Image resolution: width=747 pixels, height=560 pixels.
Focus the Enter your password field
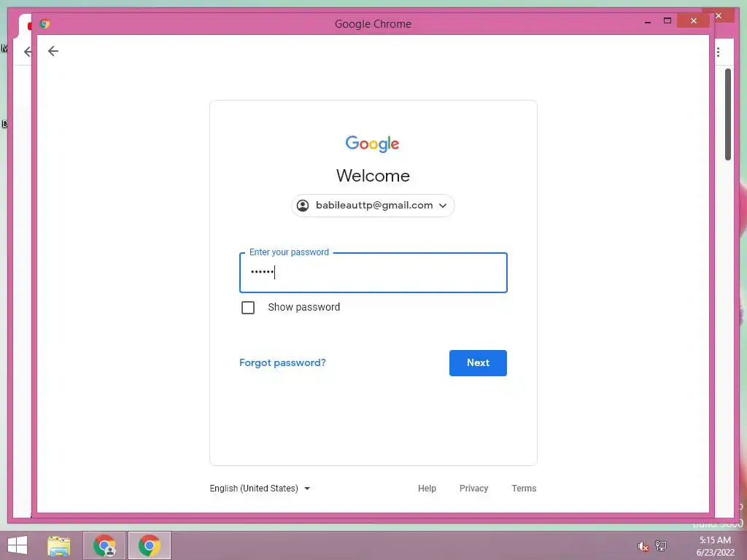pos(373,273)
